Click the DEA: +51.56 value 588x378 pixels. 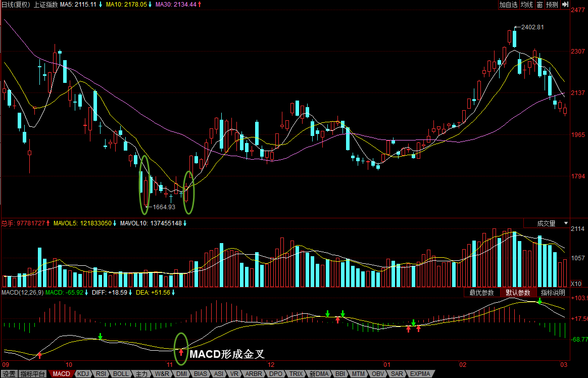[x=153, y=292]
